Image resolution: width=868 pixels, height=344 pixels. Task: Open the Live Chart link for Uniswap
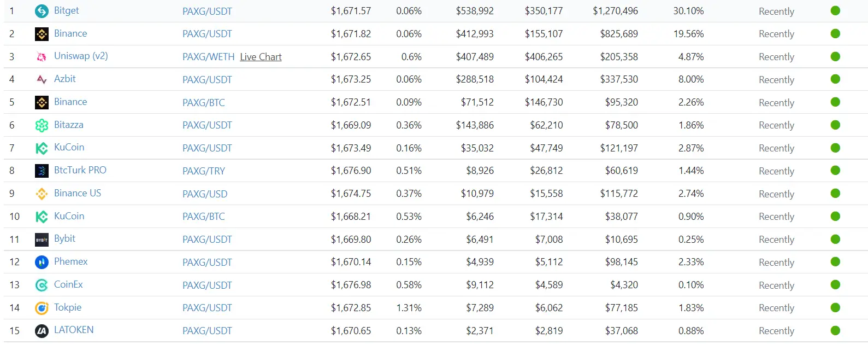point(261,57)
